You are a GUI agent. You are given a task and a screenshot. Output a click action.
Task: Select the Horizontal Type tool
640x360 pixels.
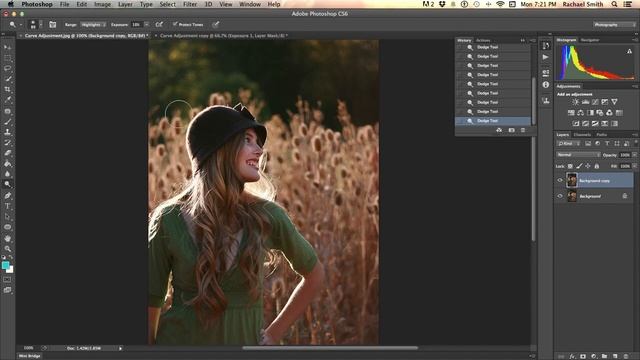coord(7,206)
